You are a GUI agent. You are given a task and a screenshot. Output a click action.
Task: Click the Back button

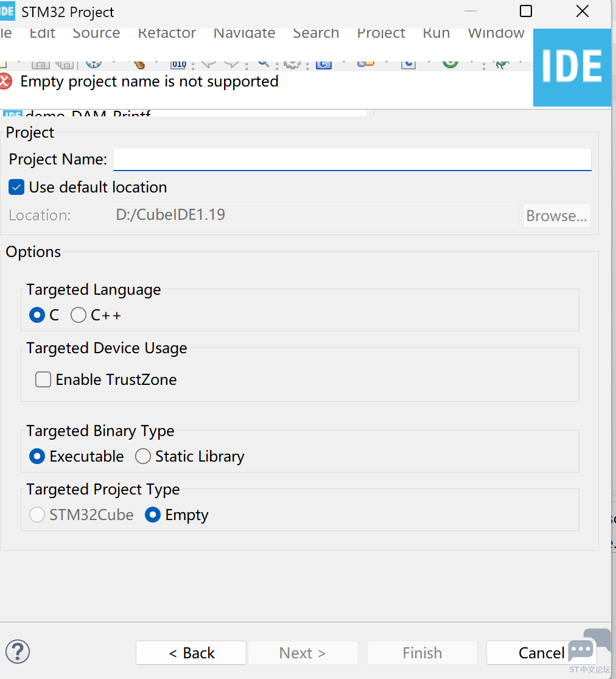tap(191, 653)
